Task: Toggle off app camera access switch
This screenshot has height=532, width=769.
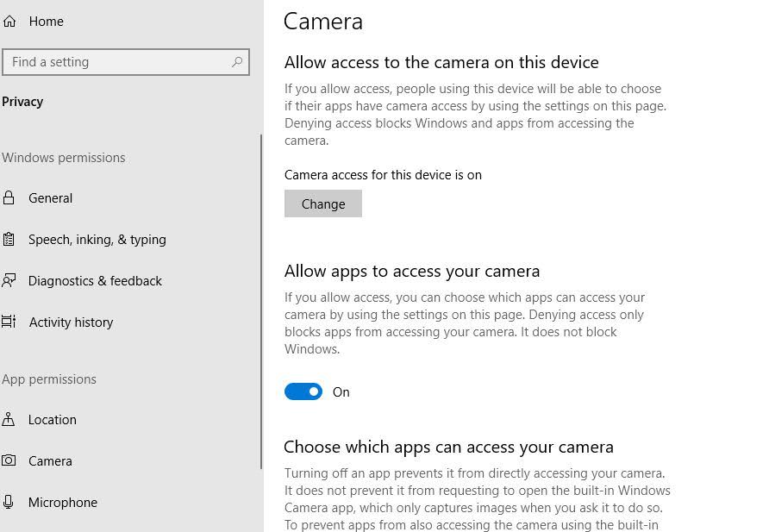Action: [x=303, y=391]
